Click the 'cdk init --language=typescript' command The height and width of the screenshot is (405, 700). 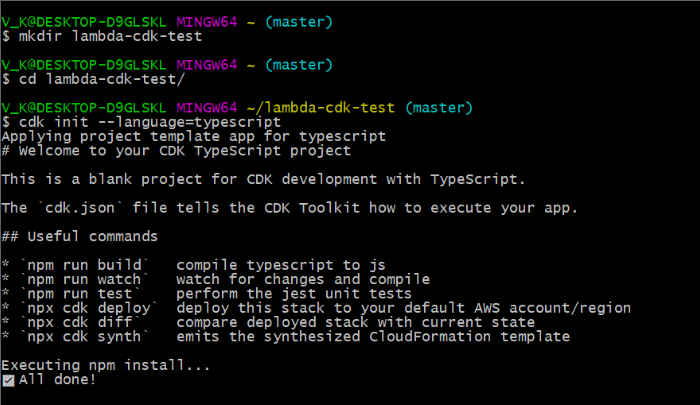point(150,122)
